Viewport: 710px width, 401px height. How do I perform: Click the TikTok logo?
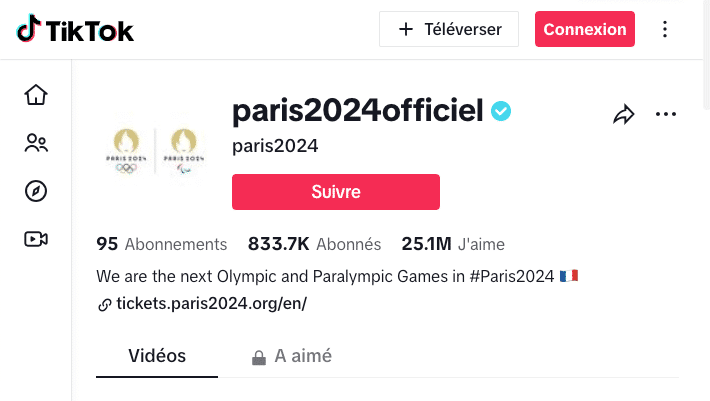(x=75, y=30)
